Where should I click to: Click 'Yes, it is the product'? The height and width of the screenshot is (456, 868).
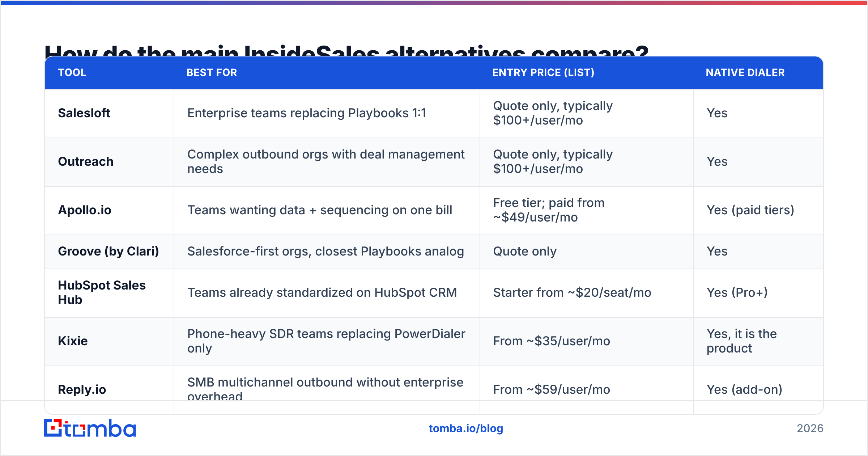(x=742, y=341)
